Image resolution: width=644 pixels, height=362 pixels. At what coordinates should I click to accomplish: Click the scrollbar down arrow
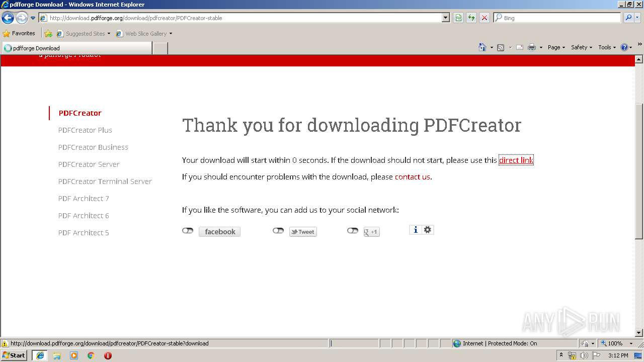point(639,333)
